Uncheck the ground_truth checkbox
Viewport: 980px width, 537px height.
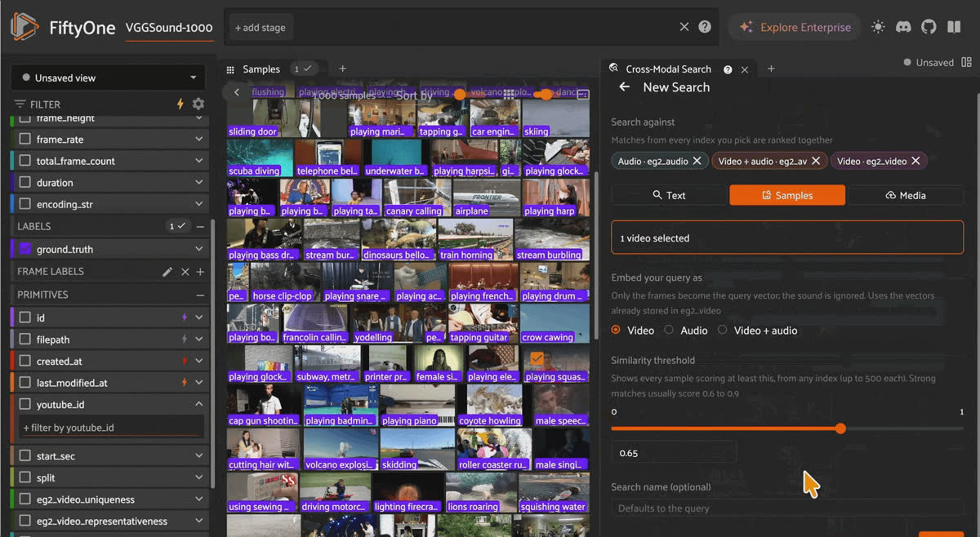coord(24,249)
